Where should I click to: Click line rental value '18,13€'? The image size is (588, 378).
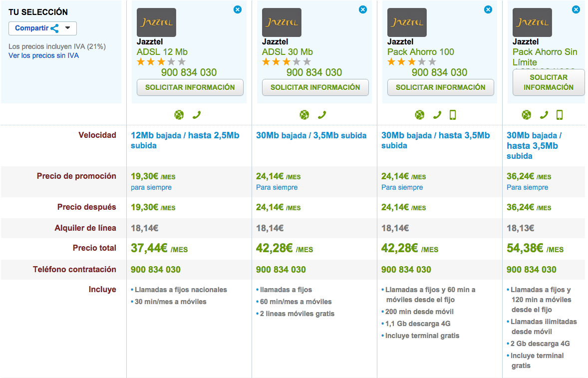(520, 228)
